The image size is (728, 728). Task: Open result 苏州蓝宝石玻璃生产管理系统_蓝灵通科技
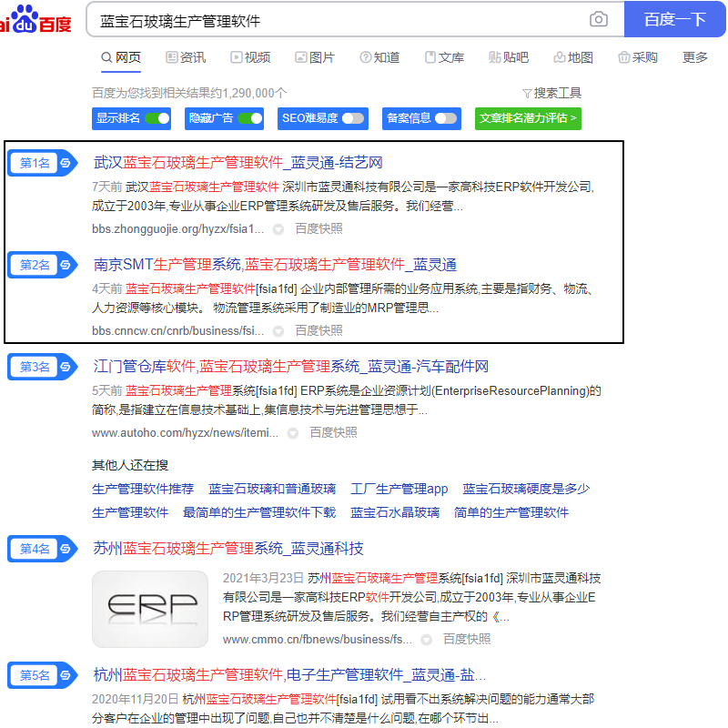point(228,549)
